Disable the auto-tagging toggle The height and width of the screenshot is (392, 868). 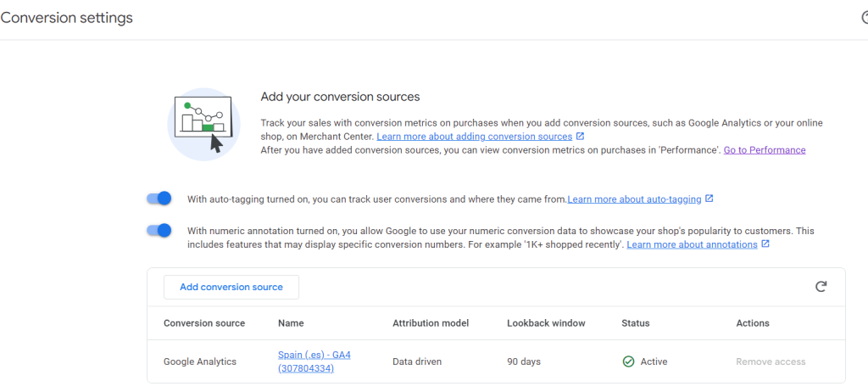[159, 199]
